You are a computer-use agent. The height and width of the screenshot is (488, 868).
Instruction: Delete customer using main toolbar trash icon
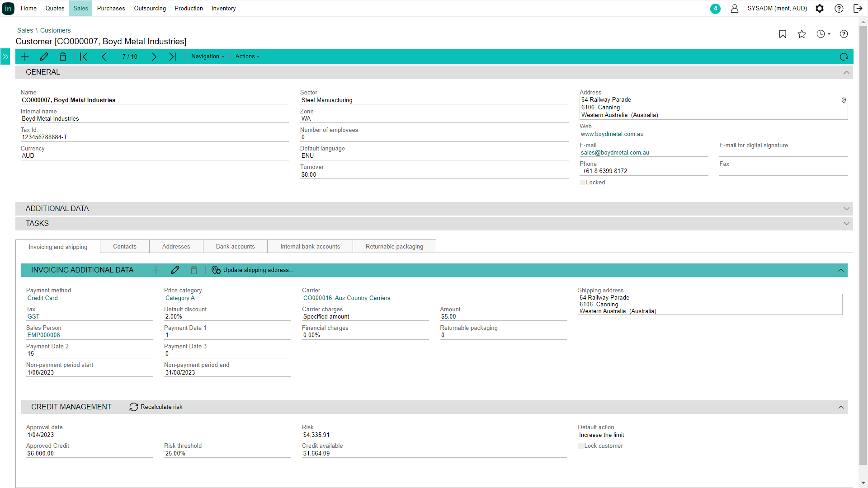[63, 56]
